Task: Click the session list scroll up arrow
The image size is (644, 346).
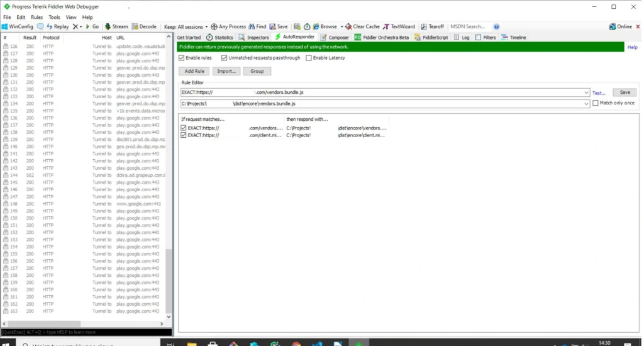Action: (169, 37)
